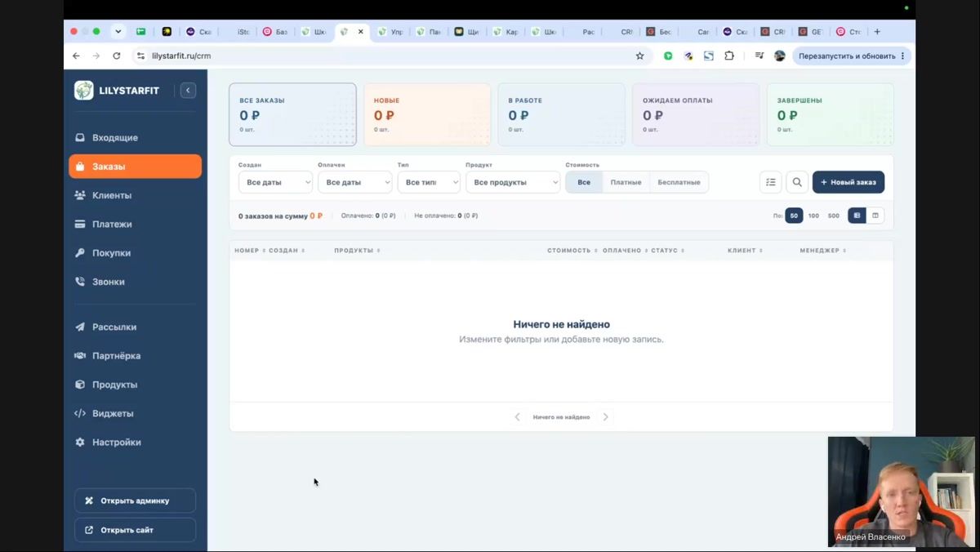
Task: Set page size to 100
Action: click(x=813, y=216)
